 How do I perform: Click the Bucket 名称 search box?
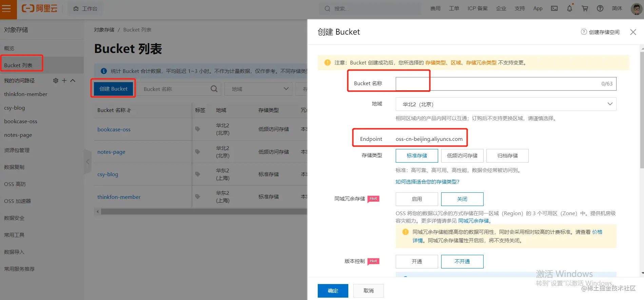[x=179, y=89]
